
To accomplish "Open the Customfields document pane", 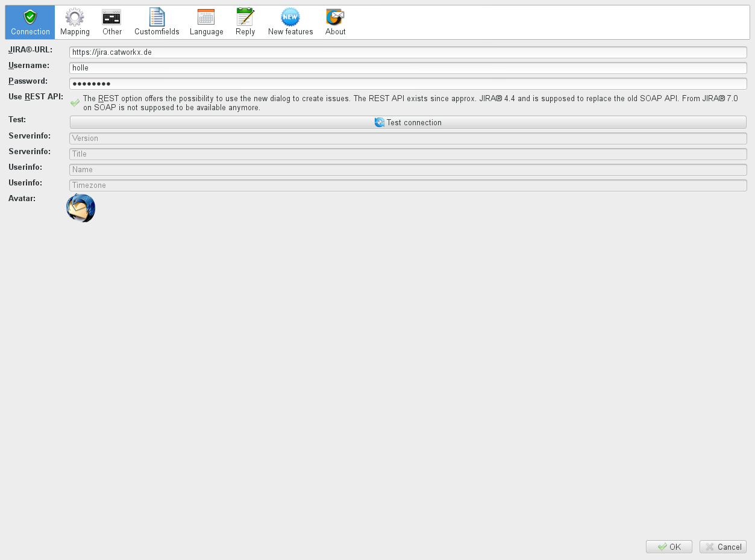I will (157, 22).
